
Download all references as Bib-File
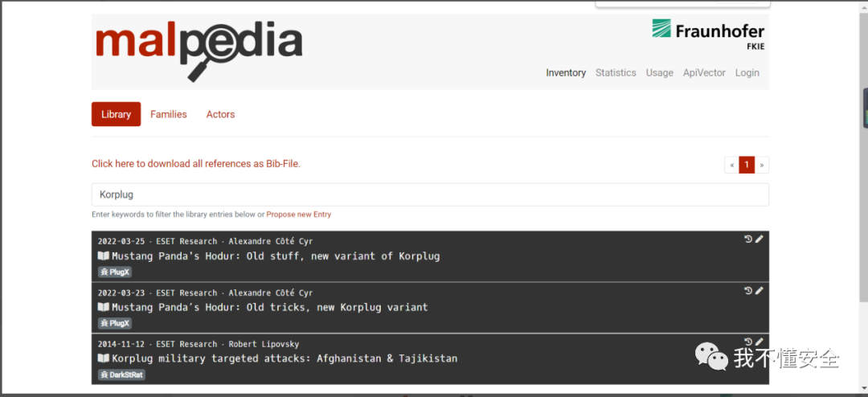[x=196, y=163]
